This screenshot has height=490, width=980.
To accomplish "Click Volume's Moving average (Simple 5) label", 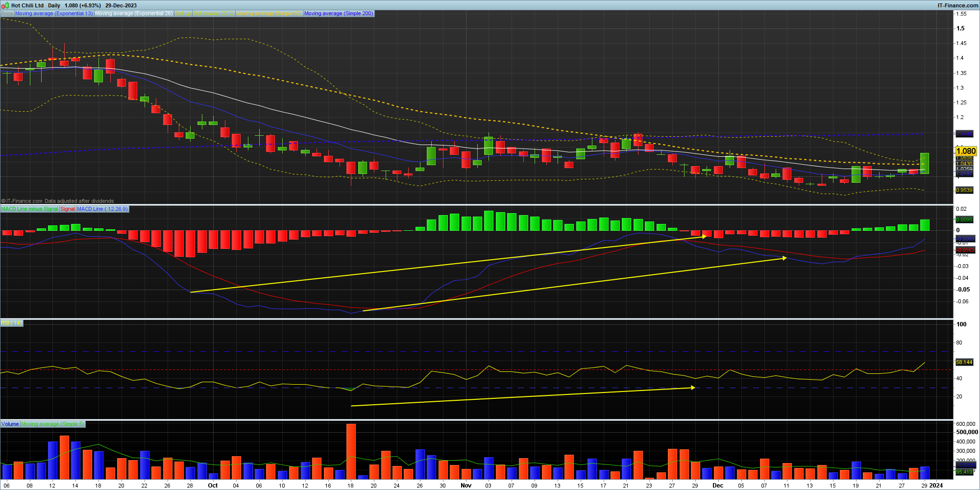I will click(x=52, y=424).
